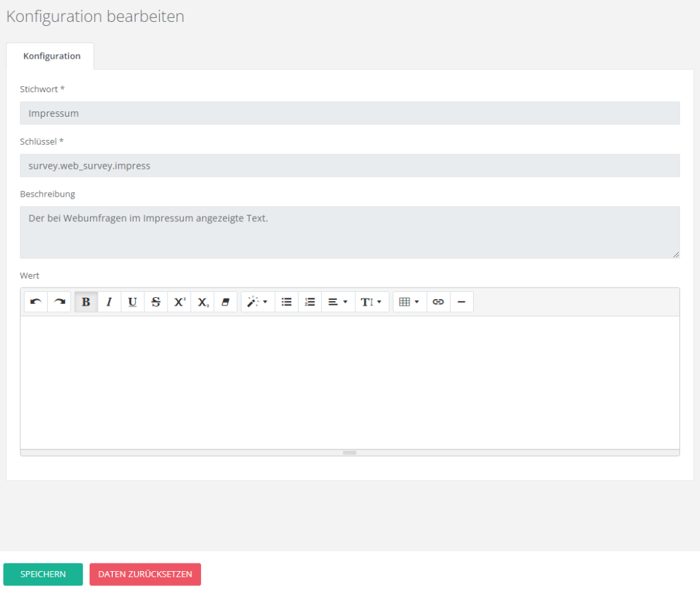Insert an ordered numbered list

pyautogui.click(x=310, y=302)
